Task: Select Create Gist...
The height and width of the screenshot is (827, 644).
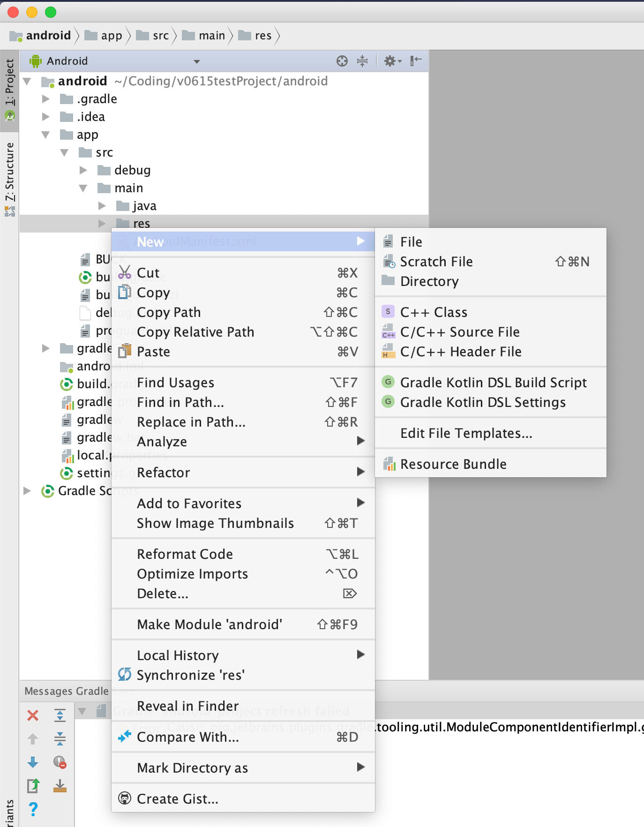Action: (x=243, y=799)
